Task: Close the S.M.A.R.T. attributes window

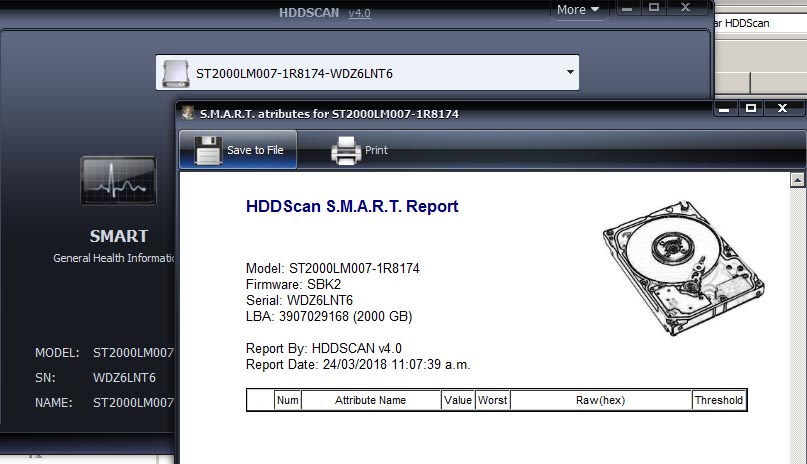Action: click(x=782, y=109)
